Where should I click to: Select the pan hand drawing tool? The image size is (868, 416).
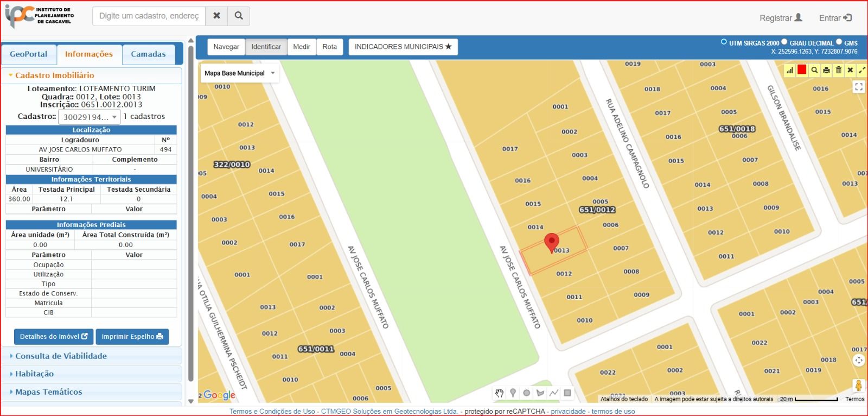(500, 393)
